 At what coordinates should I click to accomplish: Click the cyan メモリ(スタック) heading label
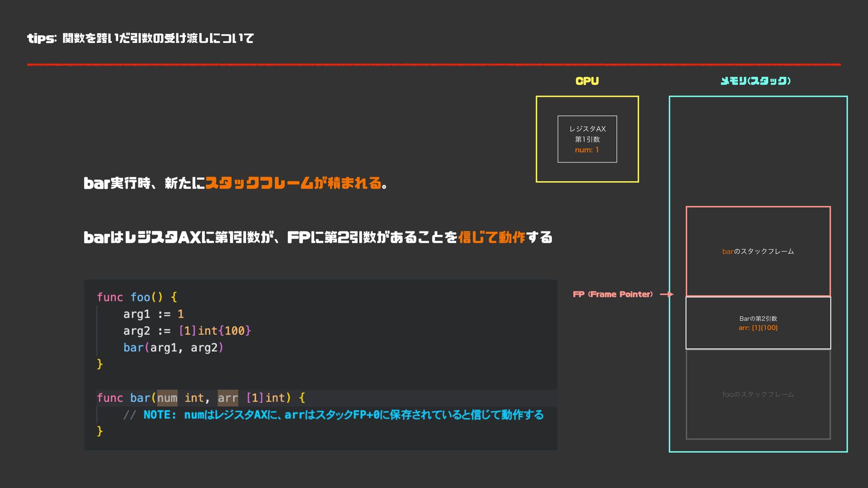[x=755, y=81]
